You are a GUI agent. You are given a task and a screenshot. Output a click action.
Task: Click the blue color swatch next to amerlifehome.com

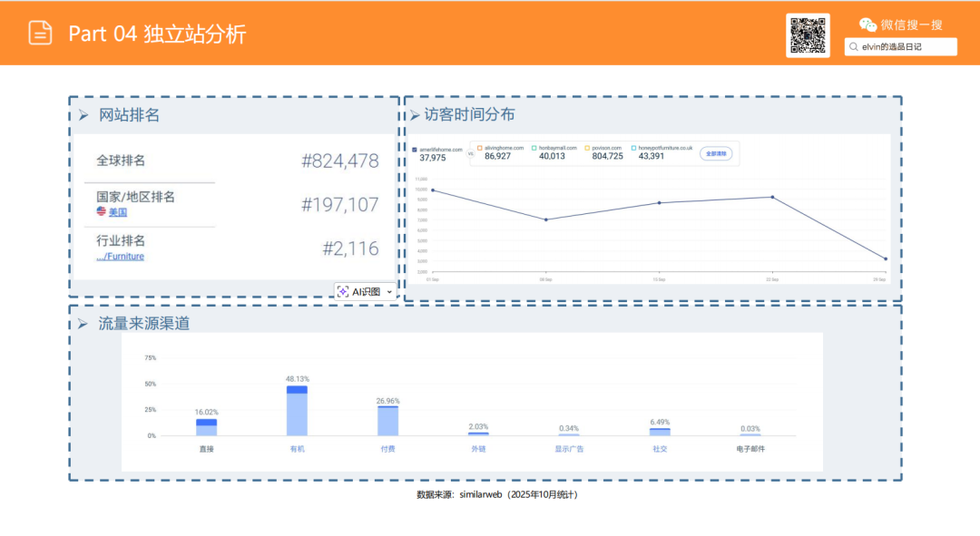(414, 151)
